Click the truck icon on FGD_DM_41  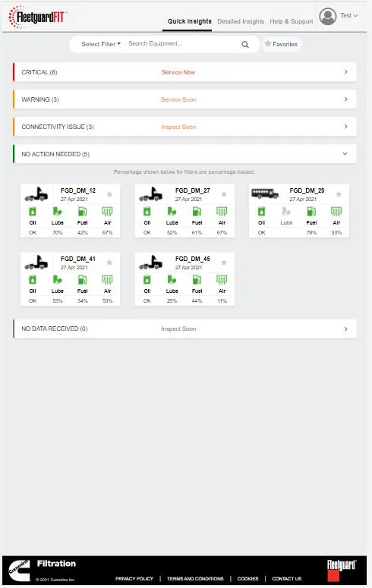coord(36,263)
